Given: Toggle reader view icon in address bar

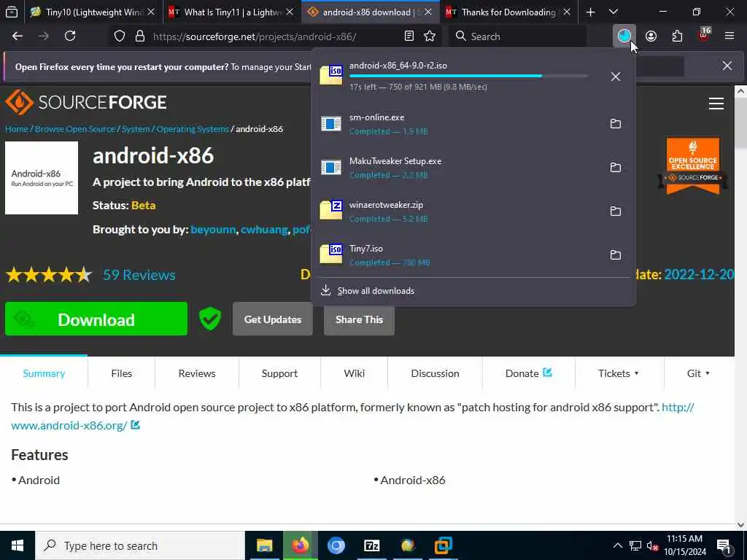Looking at the screenshot, I should pos(409,36).
